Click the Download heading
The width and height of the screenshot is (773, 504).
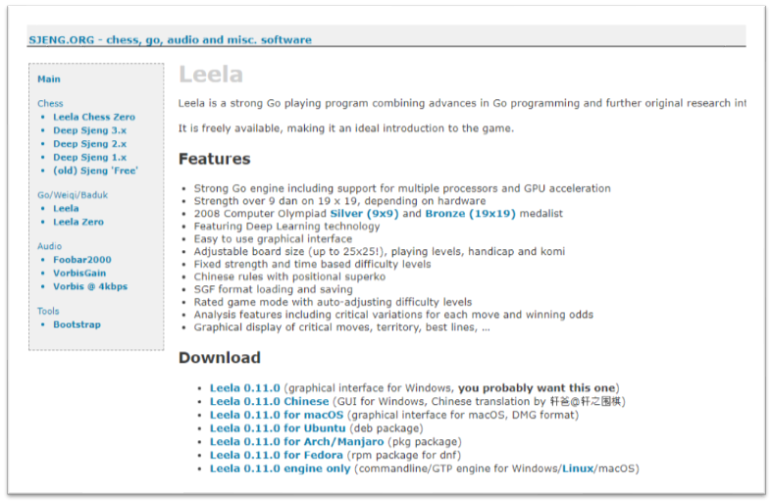click(x=219, y=358)
